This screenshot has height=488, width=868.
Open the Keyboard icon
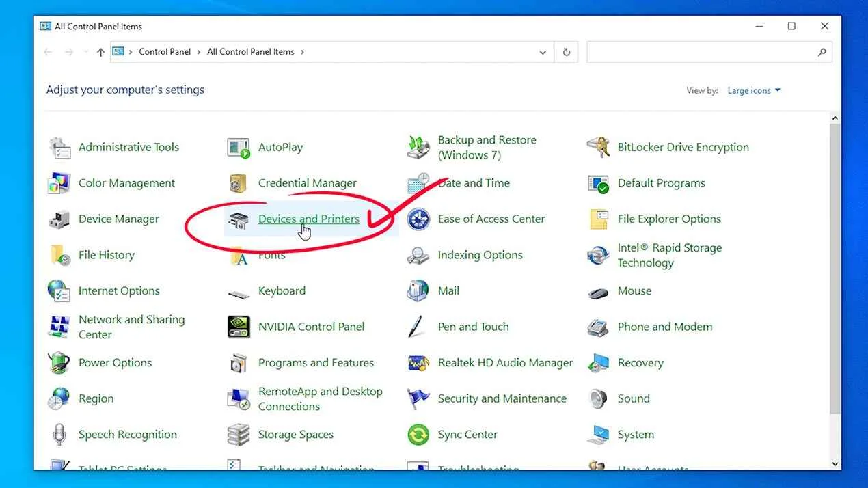tap(239, 294)
